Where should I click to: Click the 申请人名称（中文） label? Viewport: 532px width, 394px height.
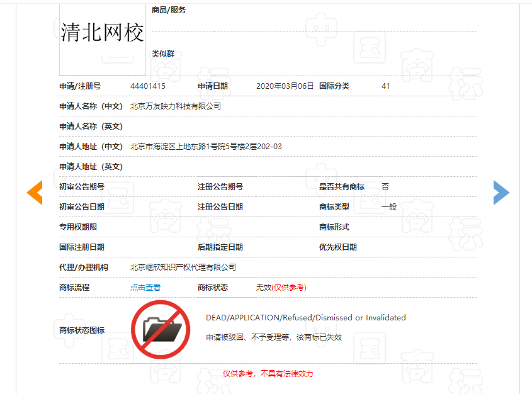coord(91,106)
